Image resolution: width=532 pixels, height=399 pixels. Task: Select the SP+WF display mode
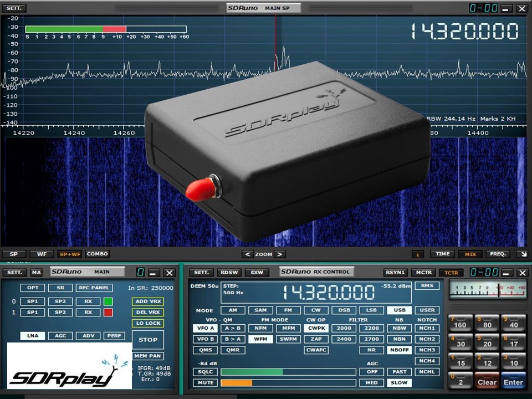(x=70, y=254)
